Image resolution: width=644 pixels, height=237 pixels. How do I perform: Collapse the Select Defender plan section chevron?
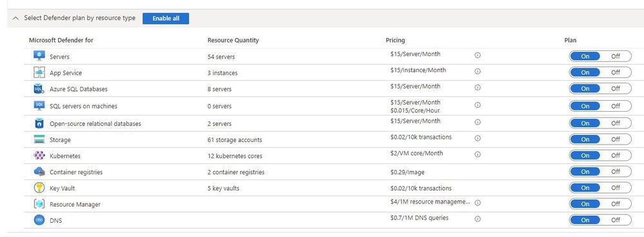(x=15, y=18)
